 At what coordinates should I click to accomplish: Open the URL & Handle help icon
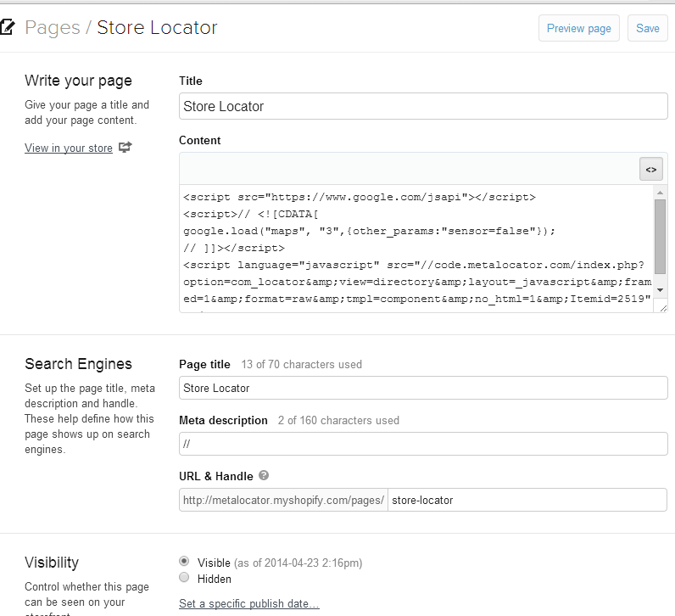pyautogui.click(x=264, y=475)
